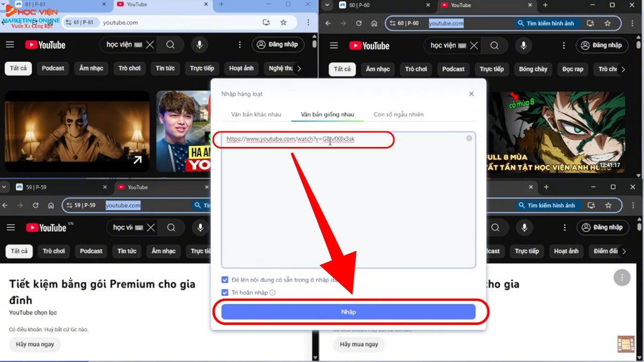This screenshot has height=362, width=644.
Task: Click the bookmark star in the bottom-right window
Action: 608,205
